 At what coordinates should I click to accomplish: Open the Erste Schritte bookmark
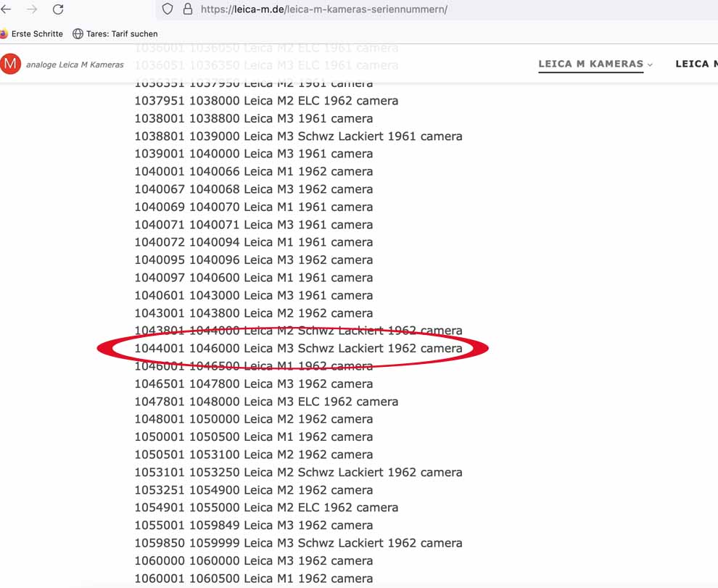37,34
